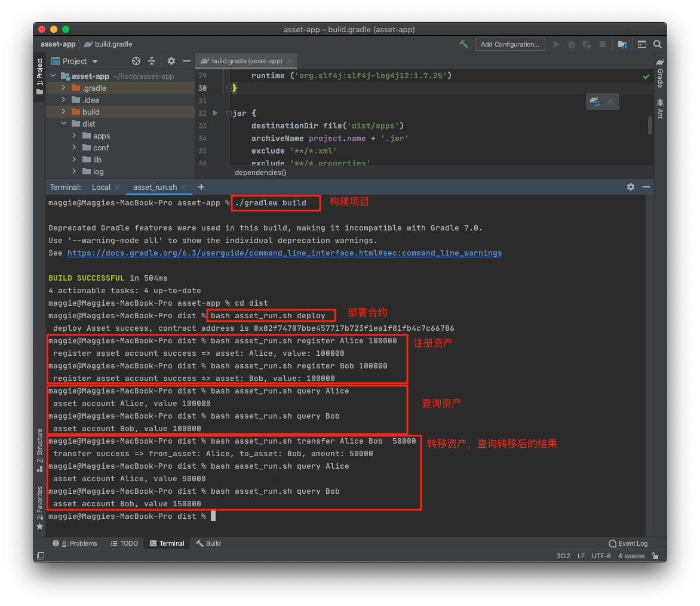The image size is (700, 606).
Task: Click the 30:2 line column indicator
Action: (x=563, y=556)
